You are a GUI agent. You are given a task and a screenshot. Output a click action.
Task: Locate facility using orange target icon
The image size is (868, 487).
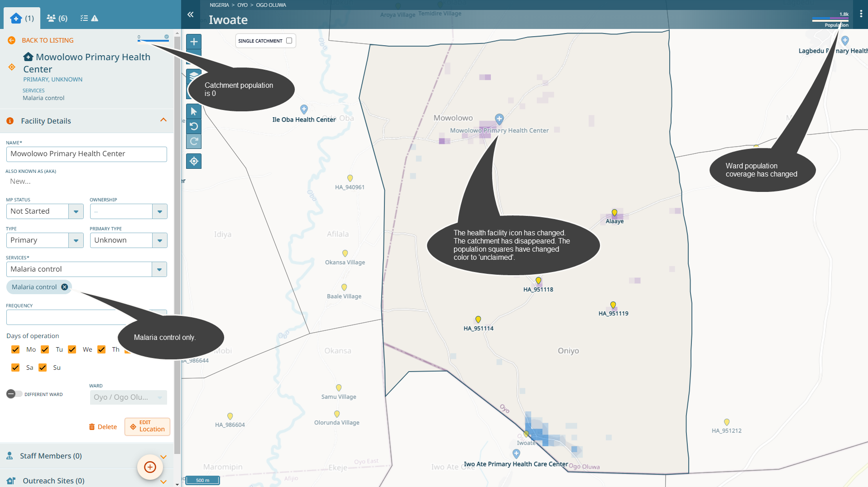12,67
